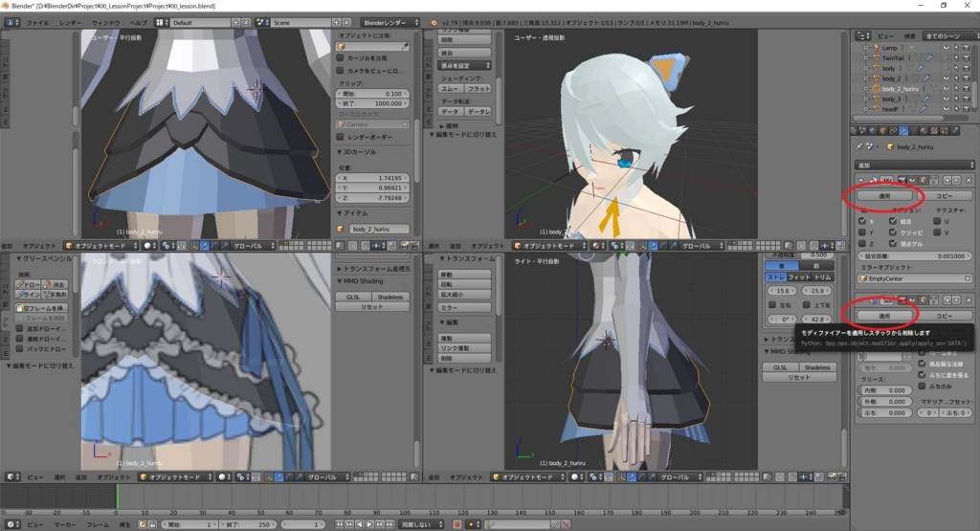Click Mirror modifier move up arrow
Viewport: 980px width, 531px height.
point(947,180)
